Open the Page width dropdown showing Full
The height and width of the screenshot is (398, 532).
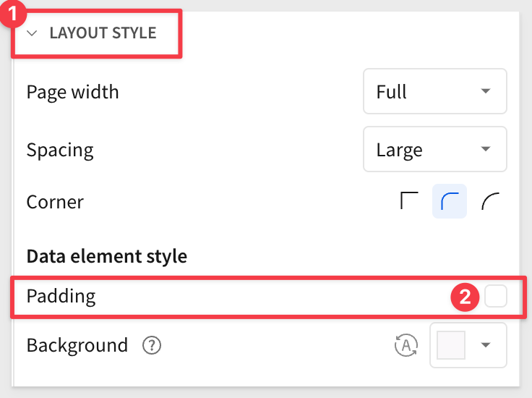[x=435, y=91]
